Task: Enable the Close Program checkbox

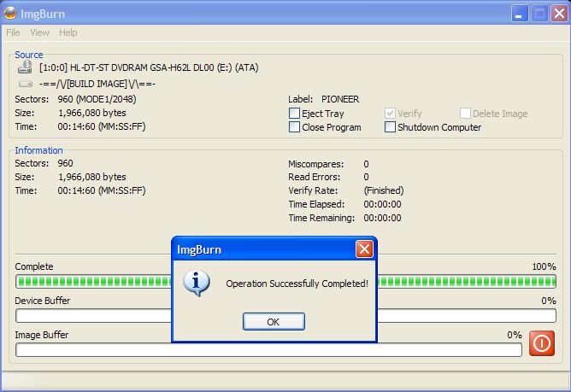Action: (294, 127)
